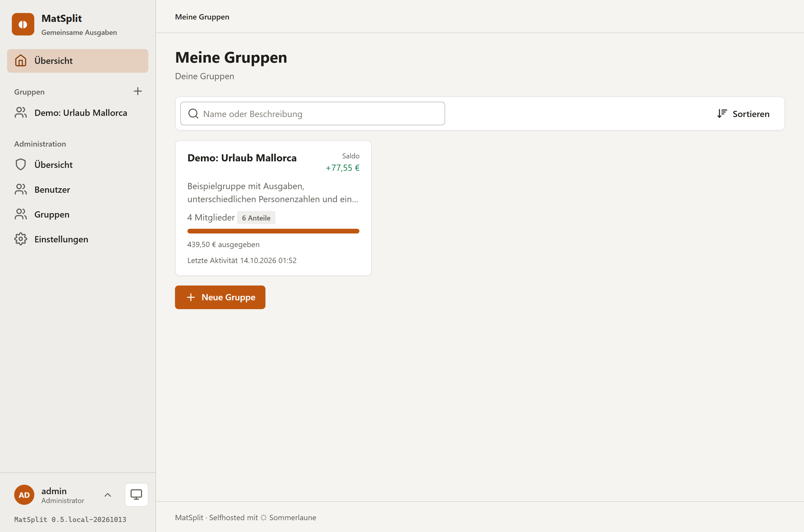Image resolution: width=804 pixels, height=532 pixels.
Task: Go to Benutzer administration page
Action: [78, 190]
